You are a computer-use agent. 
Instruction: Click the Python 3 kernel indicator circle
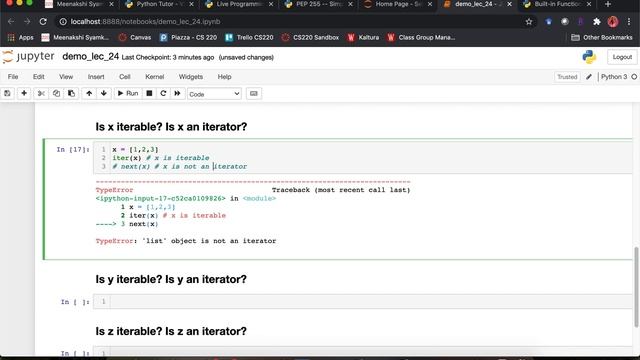coord(634,77)
